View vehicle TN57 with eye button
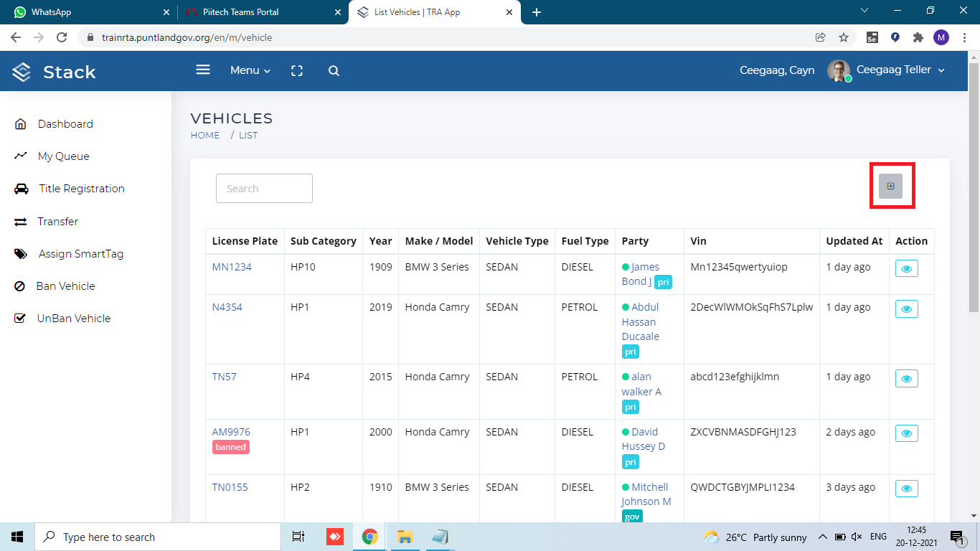Viewport: 980px width, 551px height. [x=907, y=378]
